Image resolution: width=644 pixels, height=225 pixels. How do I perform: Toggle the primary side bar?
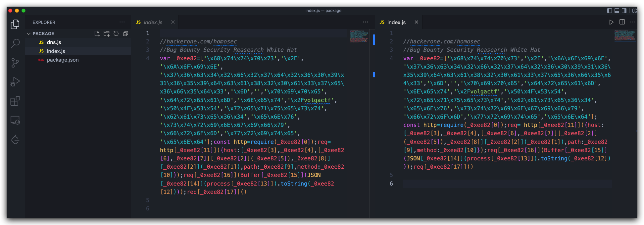tap(610, 11)
